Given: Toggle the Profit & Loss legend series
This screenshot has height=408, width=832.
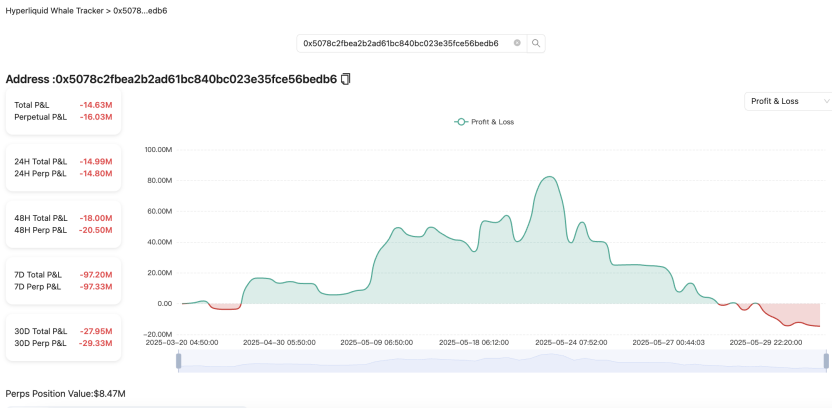Looking at the screenshot, I should (484, 122).
